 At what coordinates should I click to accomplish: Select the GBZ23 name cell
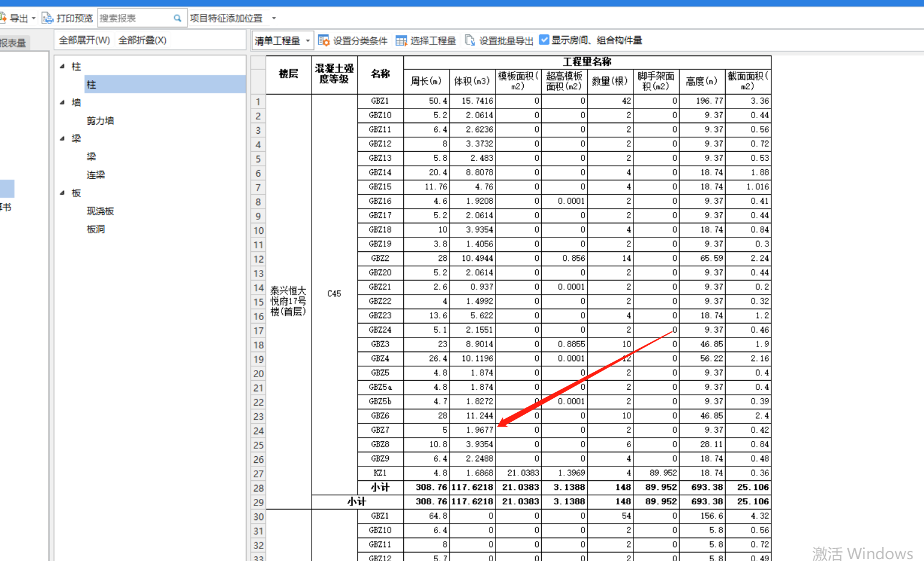click(x=380, y=316)
